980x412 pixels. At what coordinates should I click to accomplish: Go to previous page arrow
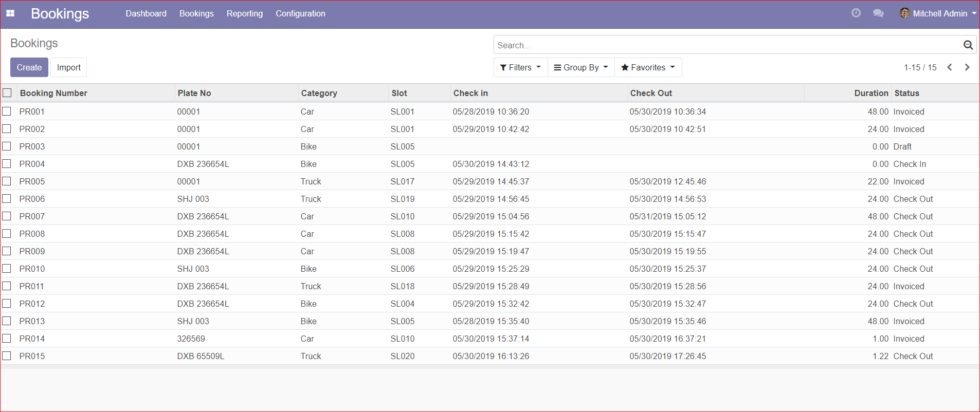(x=950, y=67)
